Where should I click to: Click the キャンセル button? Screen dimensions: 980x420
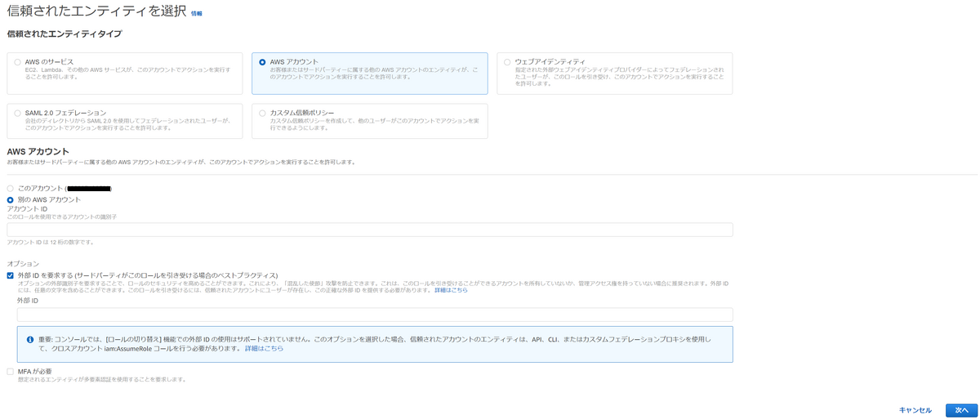coord(915,410)
